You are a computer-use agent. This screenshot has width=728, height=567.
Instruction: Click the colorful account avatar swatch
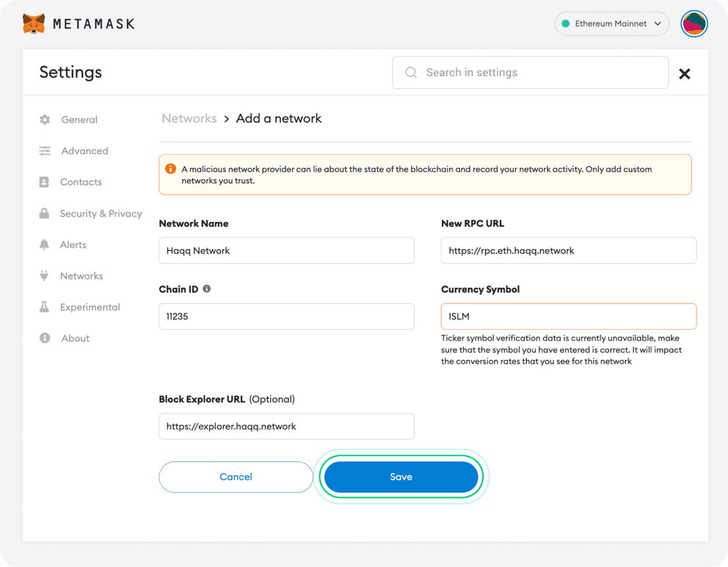694,24
